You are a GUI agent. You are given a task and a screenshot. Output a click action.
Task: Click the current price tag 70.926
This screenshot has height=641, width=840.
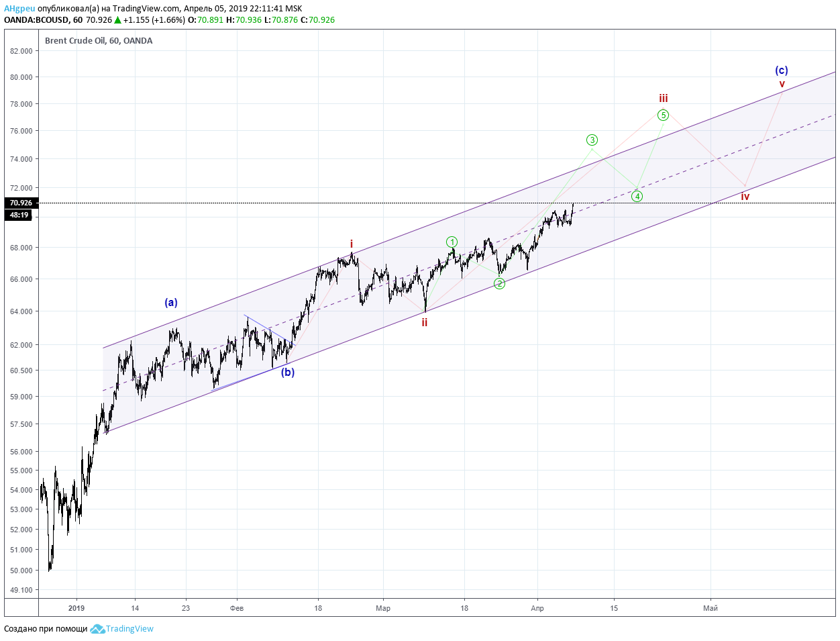21,203
